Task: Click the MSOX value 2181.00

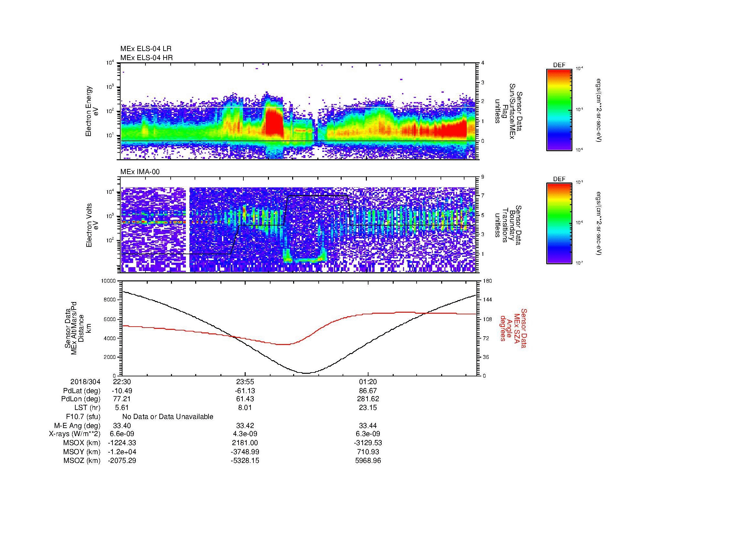Action: (245, 443)
